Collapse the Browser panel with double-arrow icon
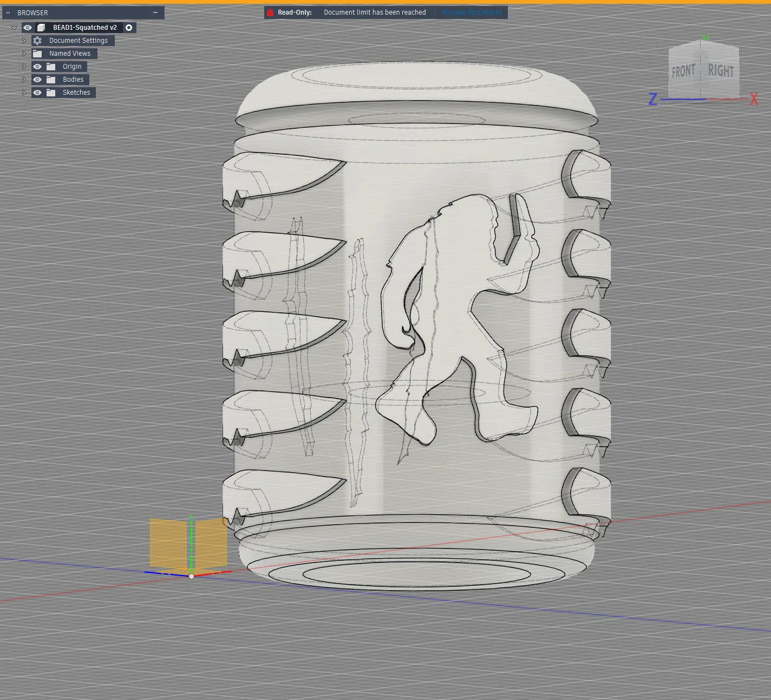 click(8, 12)
